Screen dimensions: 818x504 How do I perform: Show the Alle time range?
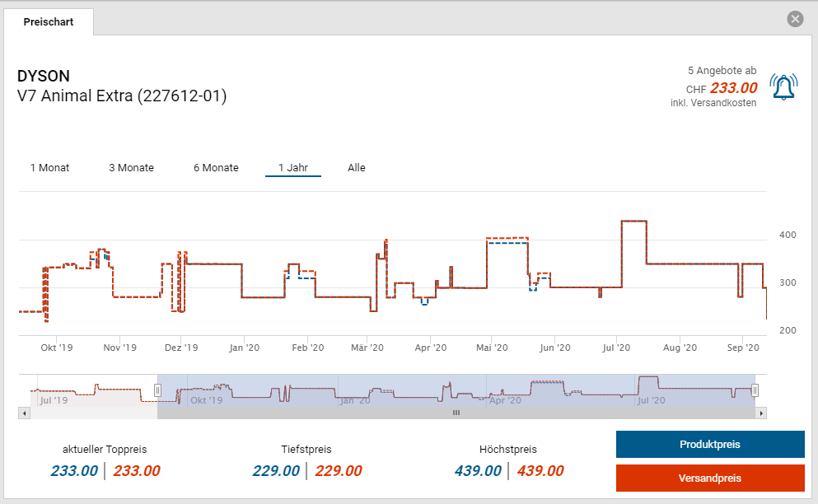pyautogui.click(x=356, y=168)
